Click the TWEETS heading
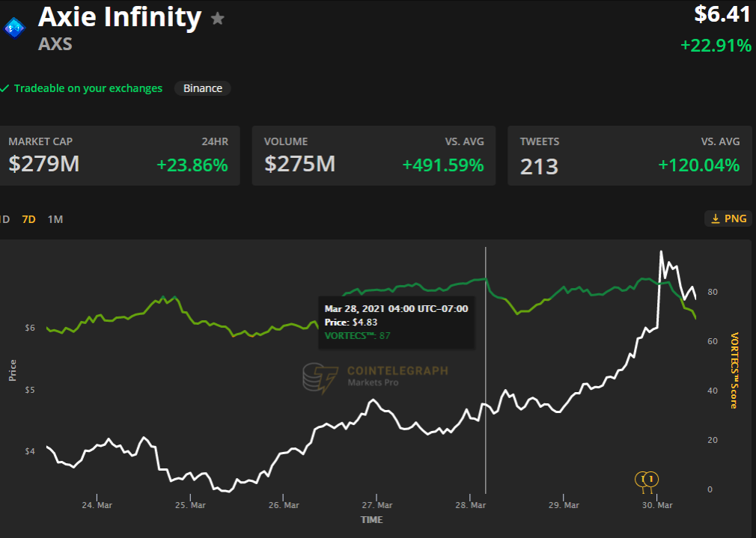756x538 pixels. tap(540, 141)
